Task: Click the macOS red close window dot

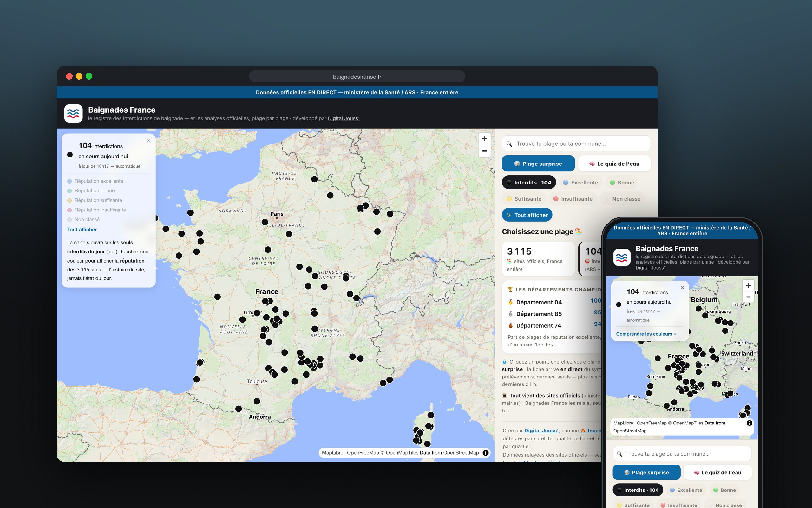Action: (x=69, y=76)
